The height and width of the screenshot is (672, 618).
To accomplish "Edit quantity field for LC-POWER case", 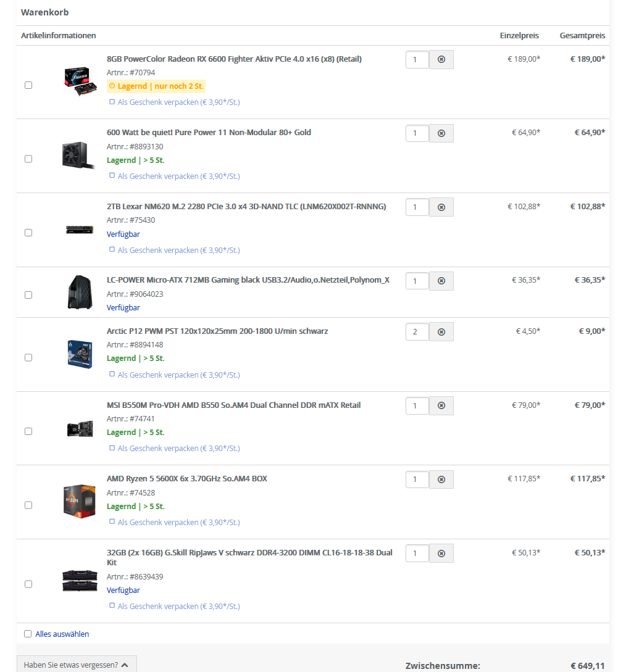I will click(x=417, y=281).
